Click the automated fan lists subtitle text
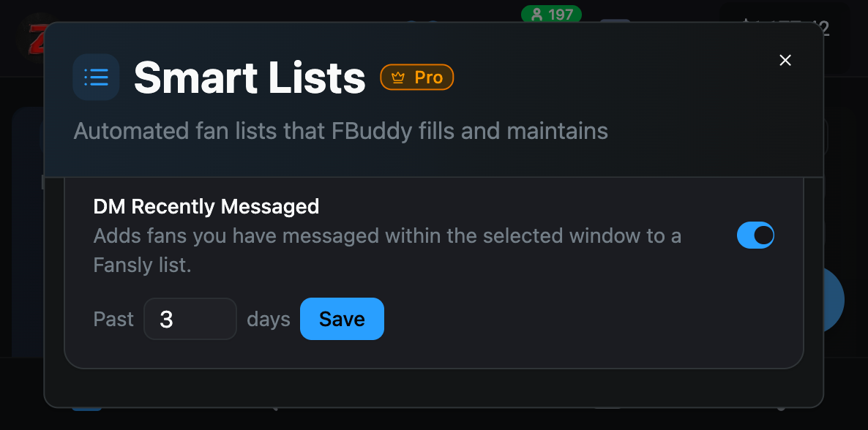This screenshot has width=868, height=430. pyautogui.click(x=340, y=131)
